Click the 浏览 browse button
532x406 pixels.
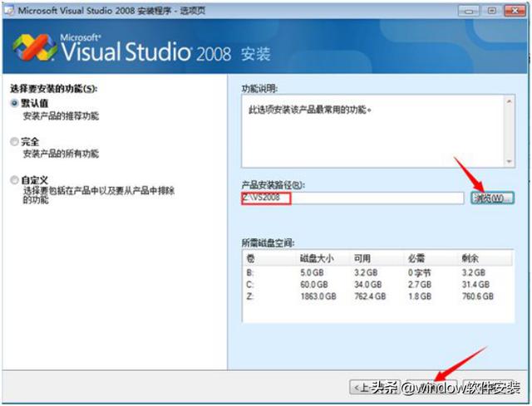492,198
